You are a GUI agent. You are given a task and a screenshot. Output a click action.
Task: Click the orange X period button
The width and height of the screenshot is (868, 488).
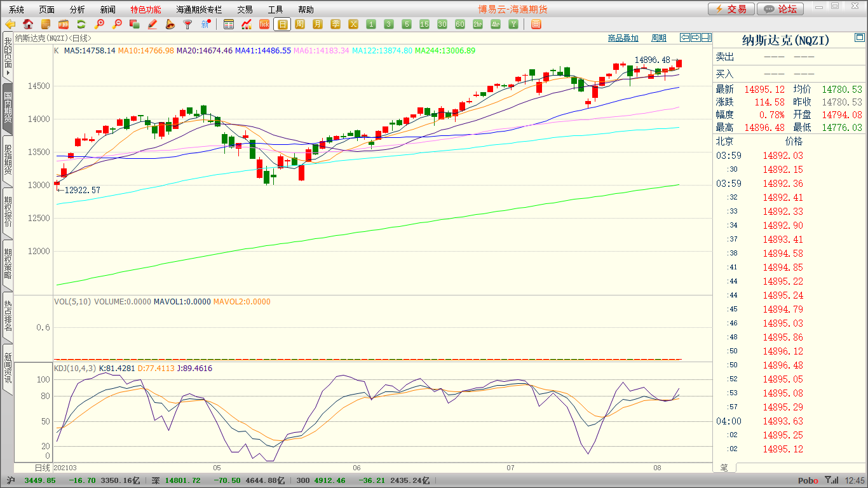coord(353,24)
